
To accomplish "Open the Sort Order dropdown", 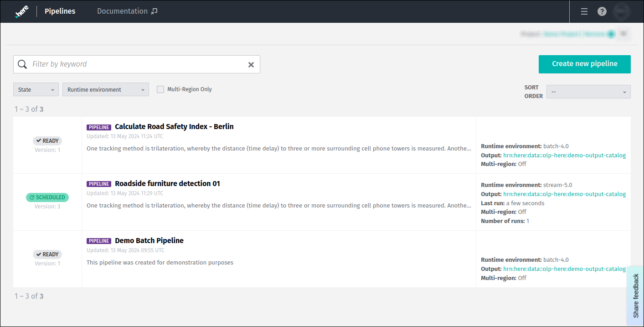I will (x=588, y=92).
